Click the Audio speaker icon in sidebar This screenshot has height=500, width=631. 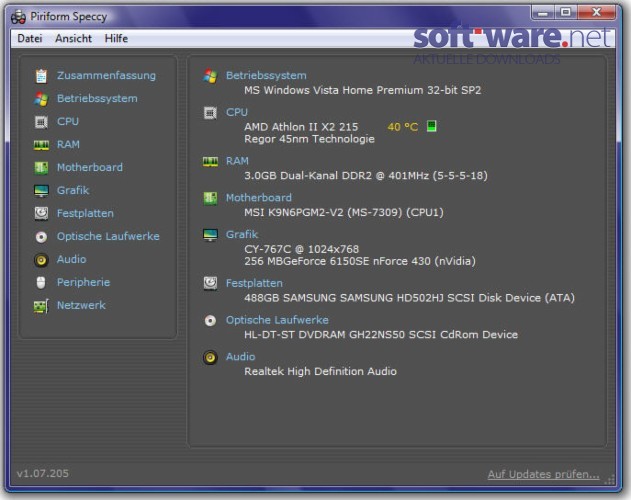pyautogui.click(x=41, y=260)
